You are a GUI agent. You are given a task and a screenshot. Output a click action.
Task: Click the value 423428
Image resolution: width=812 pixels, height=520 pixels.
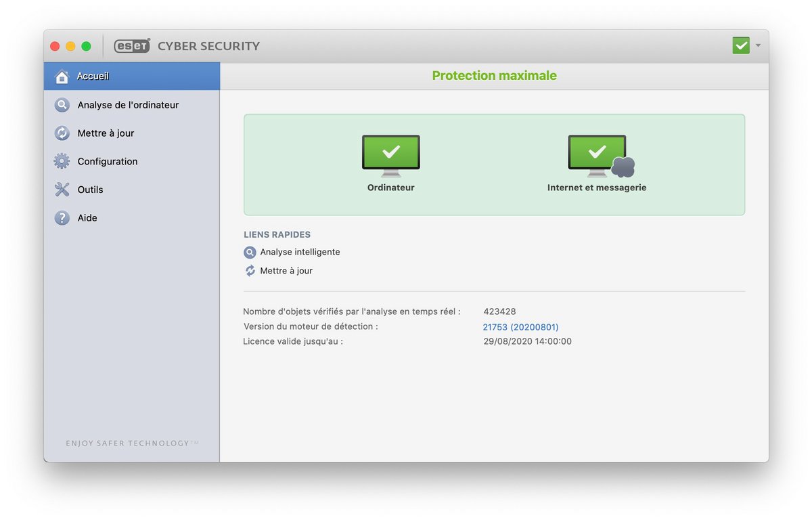499,311
